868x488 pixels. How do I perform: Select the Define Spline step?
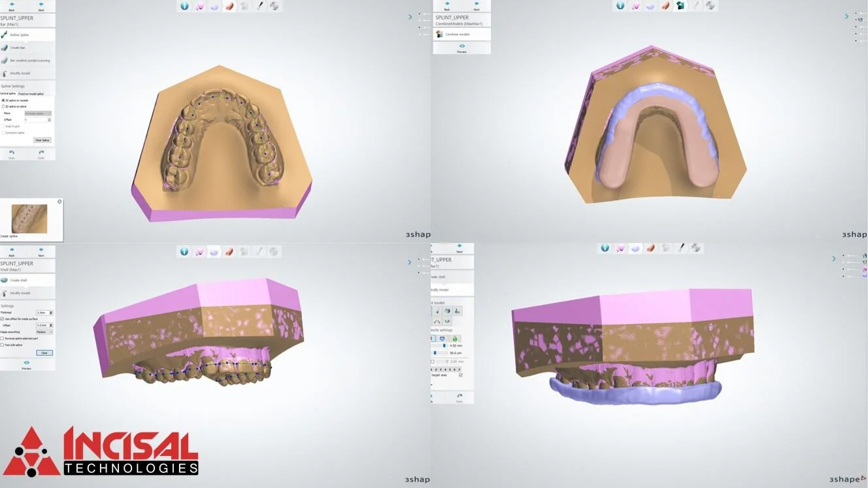pos(27,35)
